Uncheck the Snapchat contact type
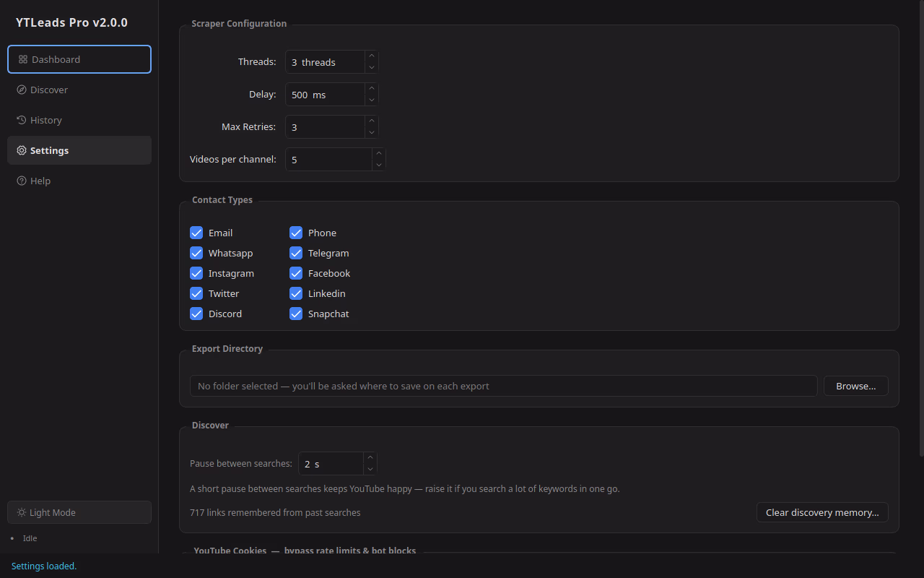Image resolution: width=924 pixels, height=578 pixels. coord(296,314)
